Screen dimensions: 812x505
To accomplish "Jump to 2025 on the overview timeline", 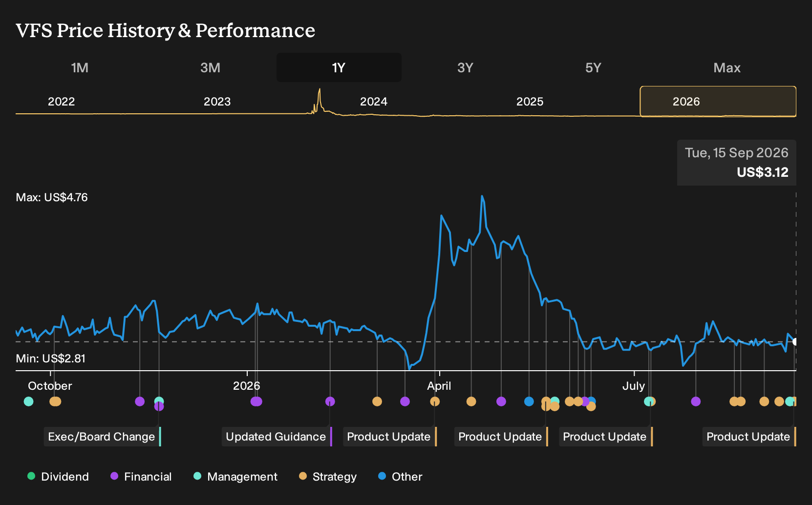I will coord(530,102).
